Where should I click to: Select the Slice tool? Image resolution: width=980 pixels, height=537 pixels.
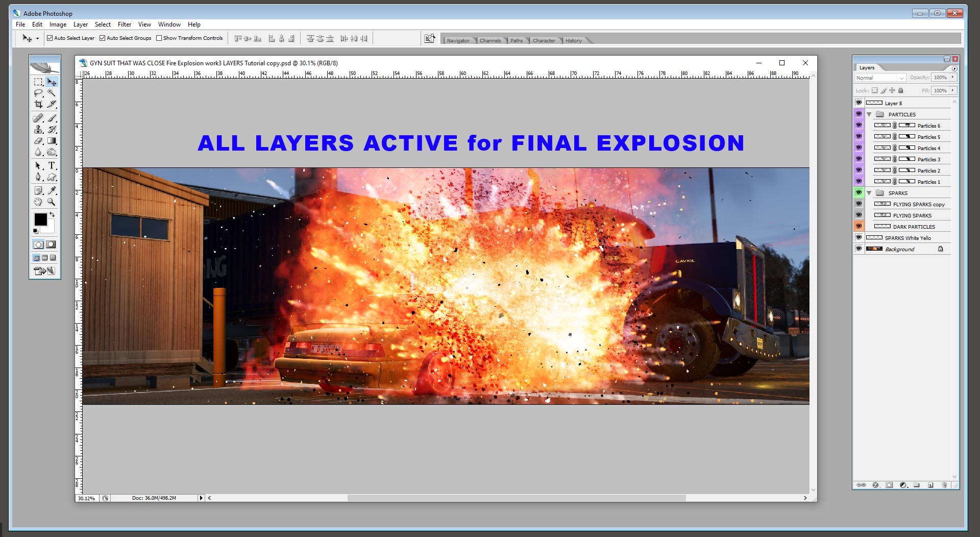pos(52,104)
